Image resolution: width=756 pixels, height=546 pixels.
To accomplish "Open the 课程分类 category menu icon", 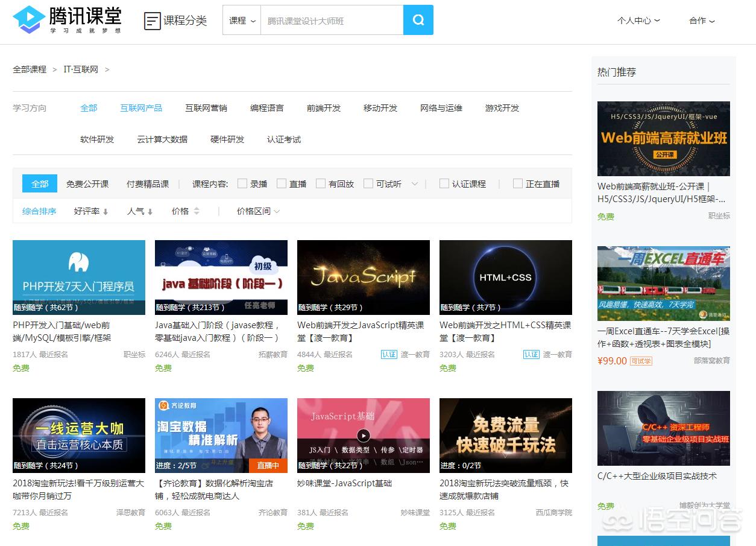I will 153,21.
